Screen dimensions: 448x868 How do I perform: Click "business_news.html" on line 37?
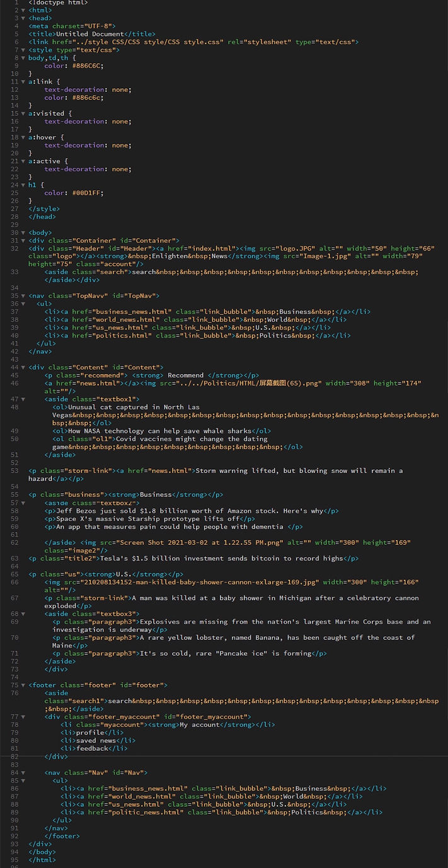pos(132,312)
